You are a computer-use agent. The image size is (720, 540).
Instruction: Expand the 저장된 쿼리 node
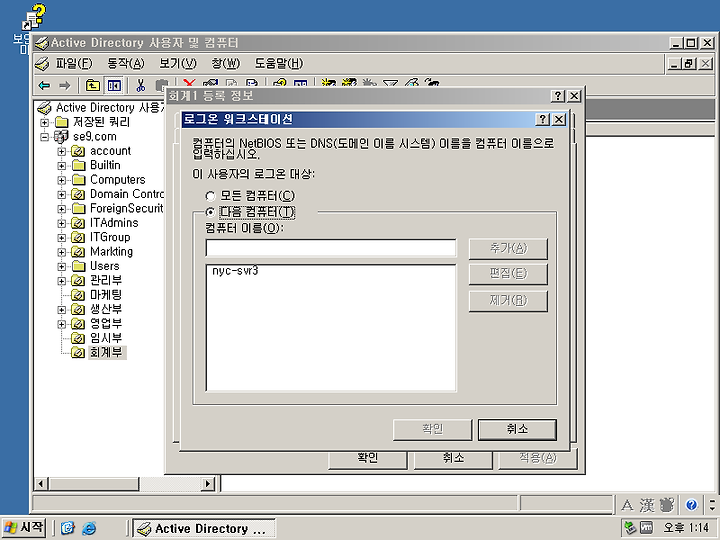45,123
